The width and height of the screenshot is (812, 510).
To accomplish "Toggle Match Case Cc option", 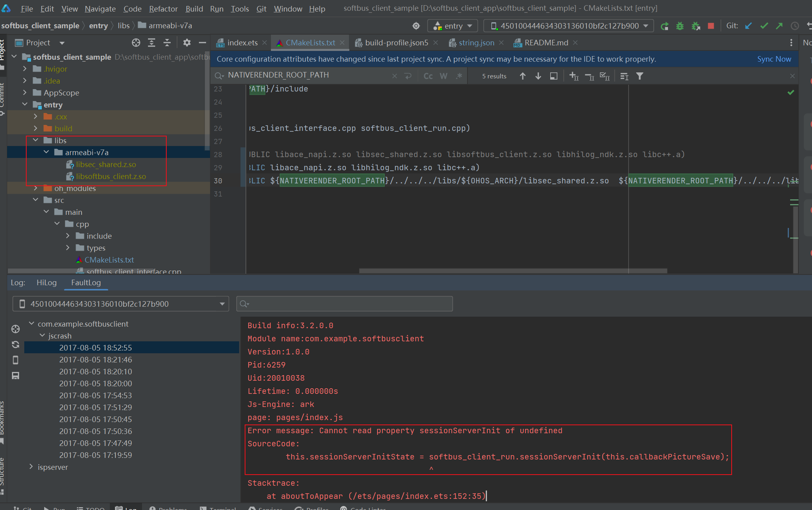I will [x=428, y=76].
